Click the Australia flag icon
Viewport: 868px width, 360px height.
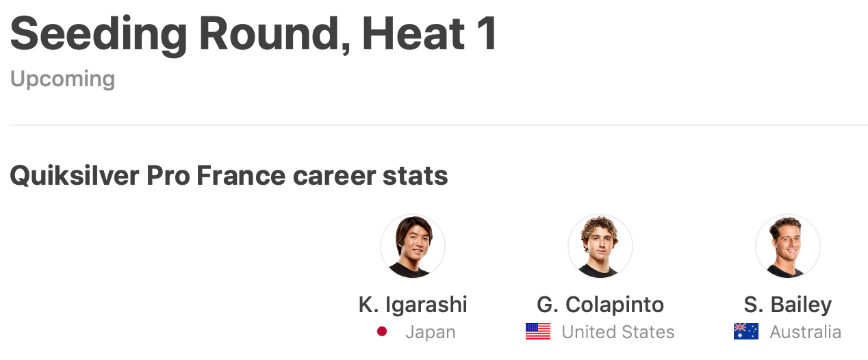click(x=746, y=332)
